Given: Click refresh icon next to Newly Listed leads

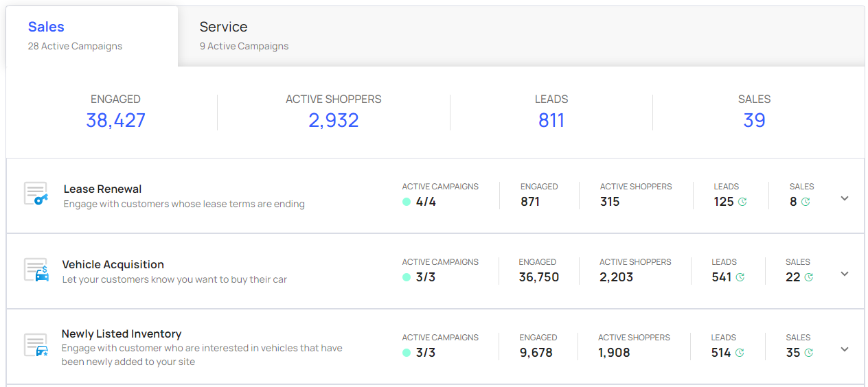Looking at the screenshot, I should click(740, 353).
